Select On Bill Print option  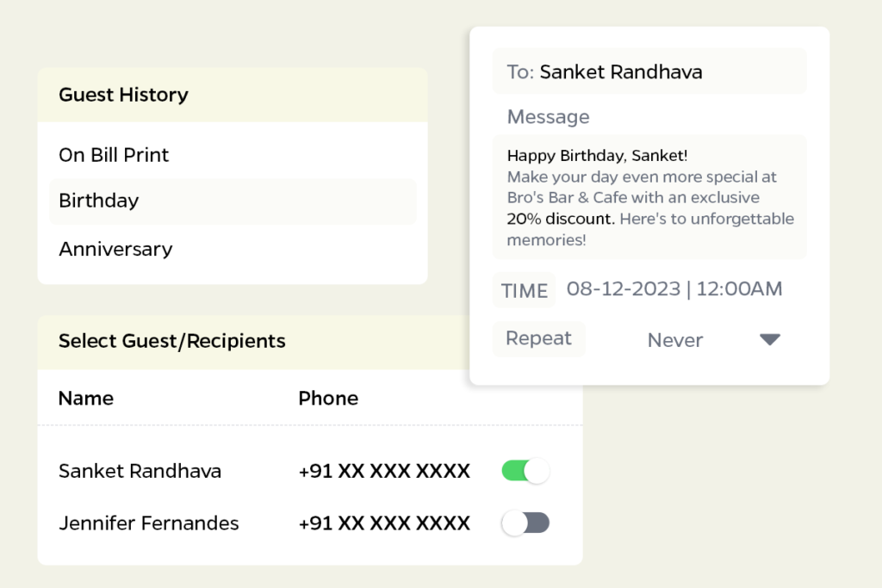(114, 155)
